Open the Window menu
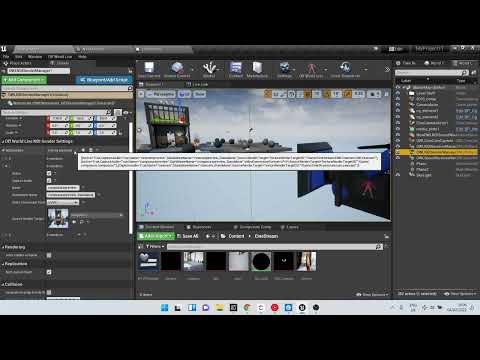 click(x=35, y=57)
